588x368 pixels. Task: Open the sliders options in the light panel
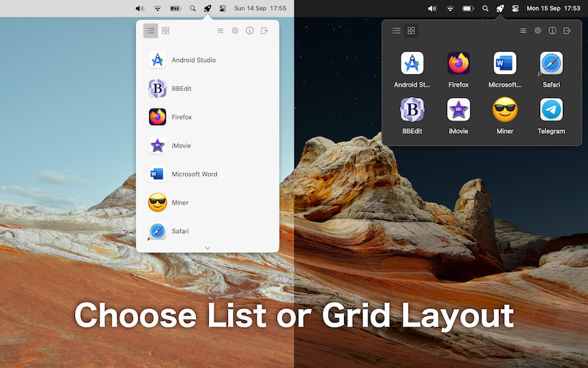click(x=220, y=31)
